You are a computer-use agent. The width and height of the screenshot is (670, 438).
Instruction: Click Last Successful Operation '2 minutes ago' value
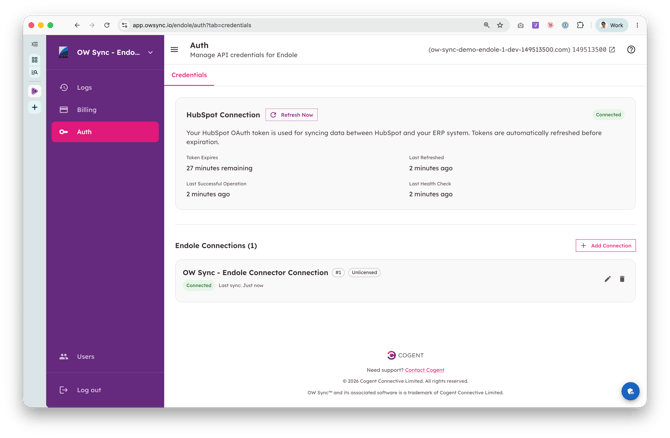208,194
